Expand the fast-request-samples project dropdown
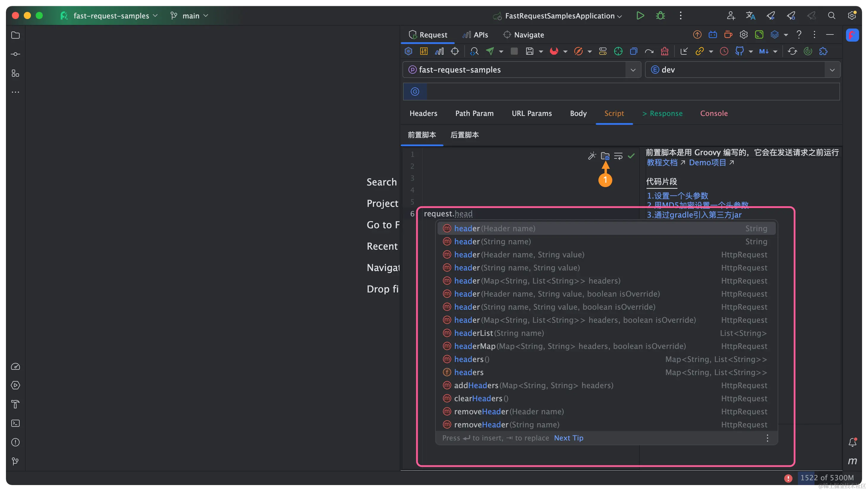 coord(633,70)
